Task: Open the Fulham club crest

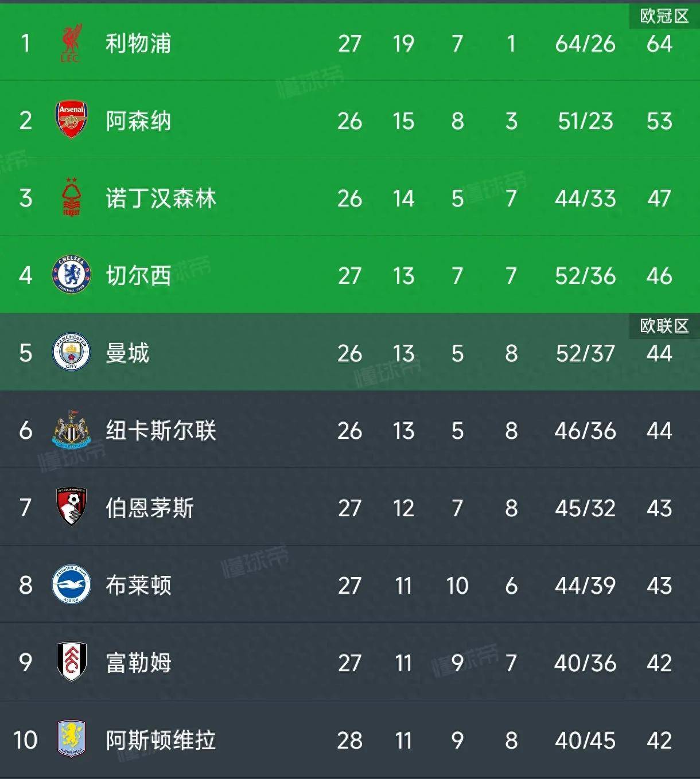Action: pos(71,662)
